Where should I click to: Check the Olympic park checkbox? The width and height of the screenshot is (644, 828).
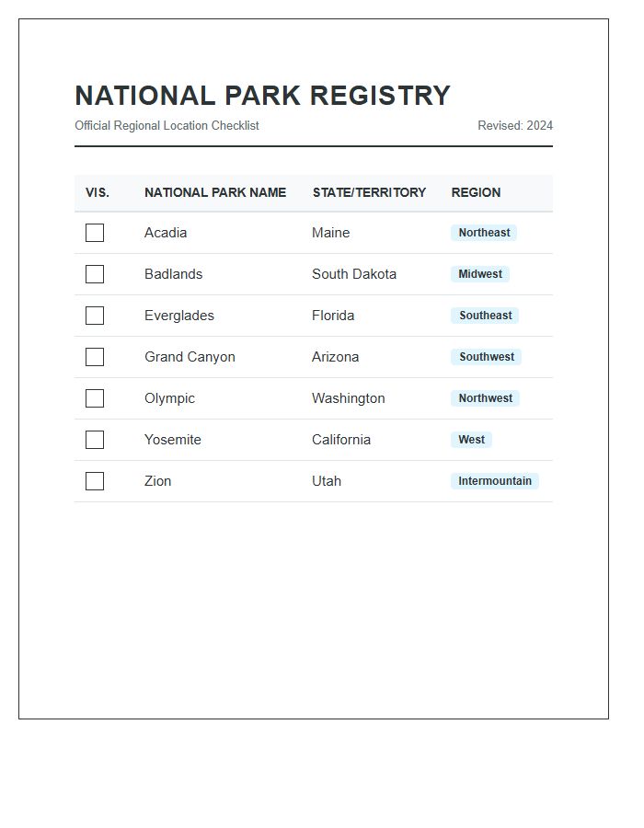[95, 398]
